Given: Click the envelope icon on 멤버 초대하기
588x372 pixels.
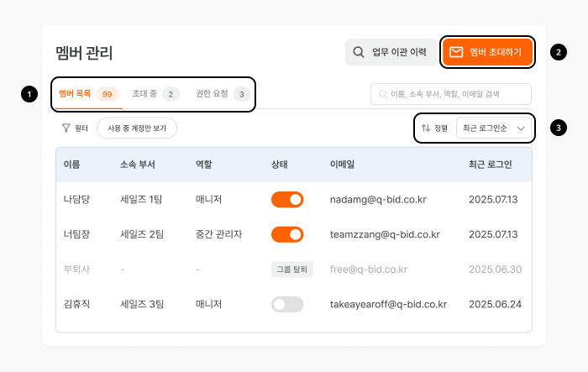Looking at the screenshot, I should click(x=456, y=52).
